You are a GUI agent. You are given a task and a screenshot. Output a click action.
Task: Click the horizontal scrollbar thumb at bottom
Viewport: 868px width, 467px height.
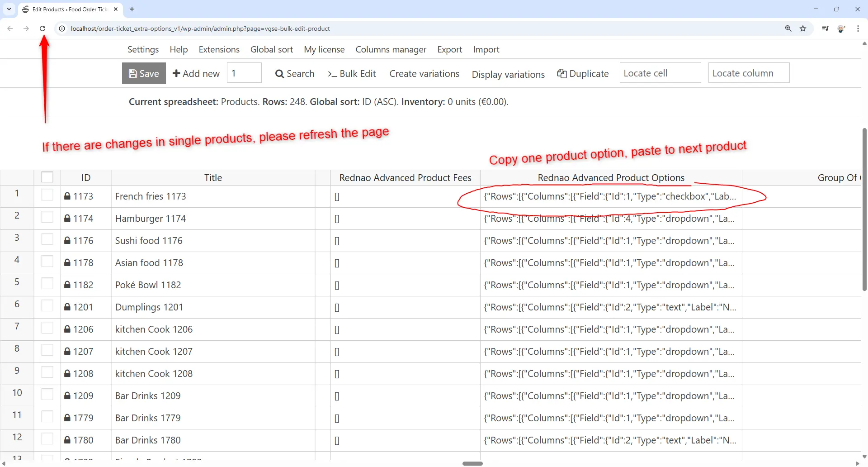[x=472, y=463]
